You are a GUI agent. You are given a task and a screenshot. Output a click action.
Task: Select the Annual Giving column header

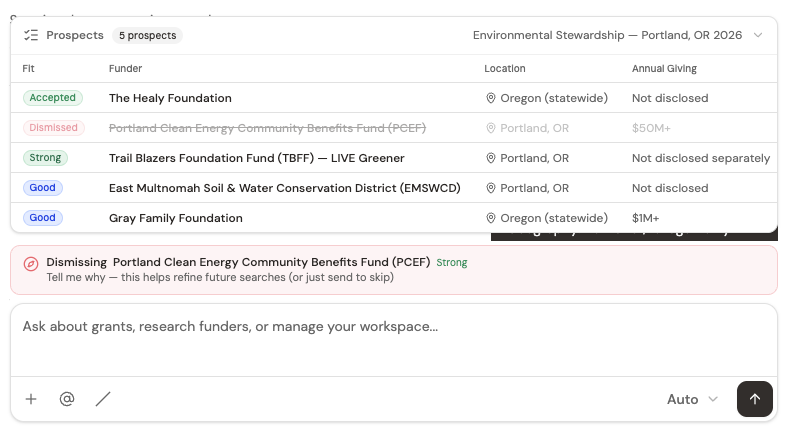[x=664, y=69]
